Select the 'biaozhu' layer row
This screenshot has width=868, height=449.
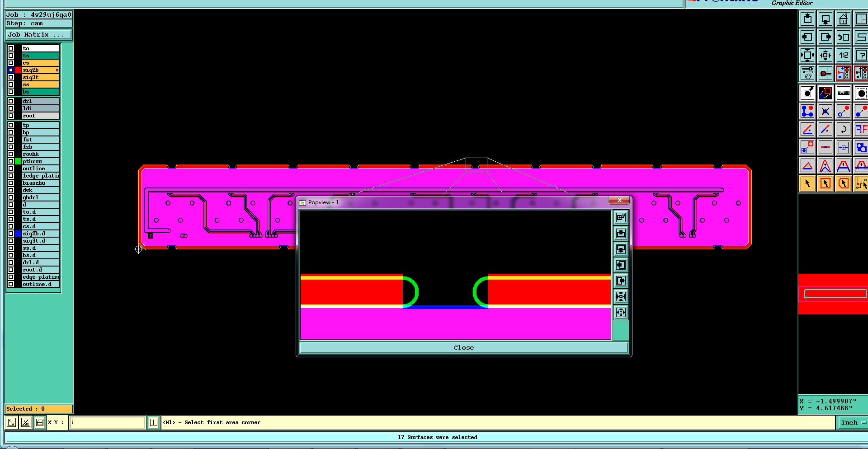pos(41,183)
